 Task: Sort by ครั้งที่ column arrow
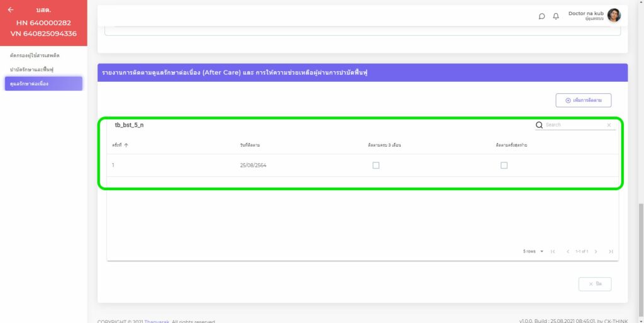pyautogui.click(x=126, y=145)
